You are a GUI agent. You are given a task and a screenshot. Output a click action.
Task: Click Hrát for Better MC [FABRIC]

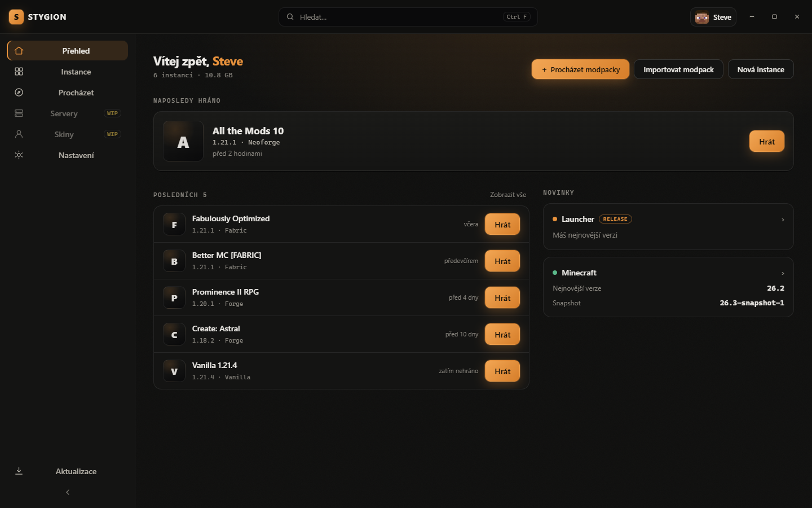coord(502,261)
